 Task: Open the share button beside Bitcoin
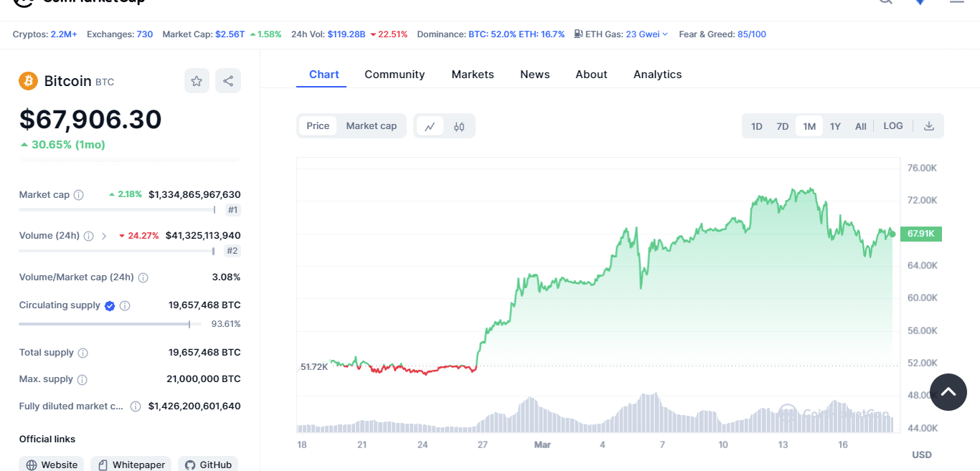click(x=228, y=81)
